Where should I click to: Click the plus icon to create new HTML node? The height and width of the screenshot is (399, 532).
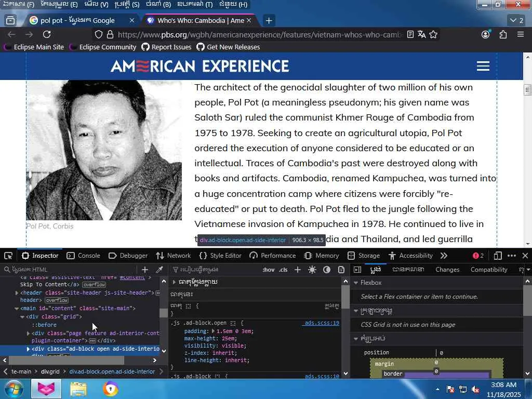pyautogui.click(x=145, y=270)
